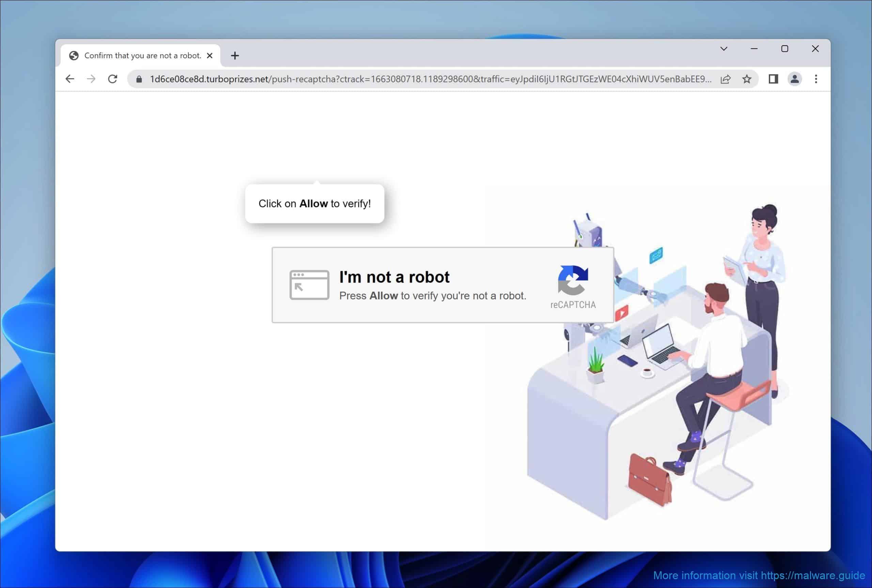The height and width of the screenshot is (588, 872).
Task: Click the 'I'm not a robot' heading
Action: (x=394, y=277)
